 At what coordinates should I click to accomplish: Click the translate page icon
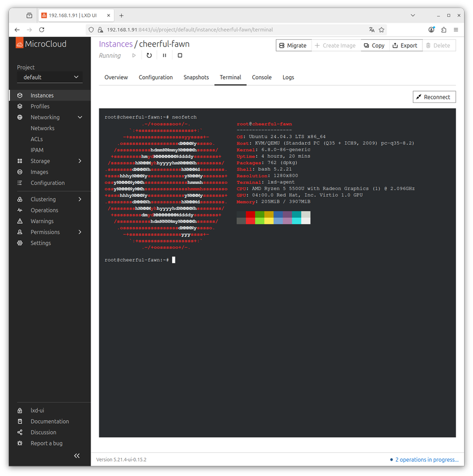pyautogui.click(x=372, y=29)
